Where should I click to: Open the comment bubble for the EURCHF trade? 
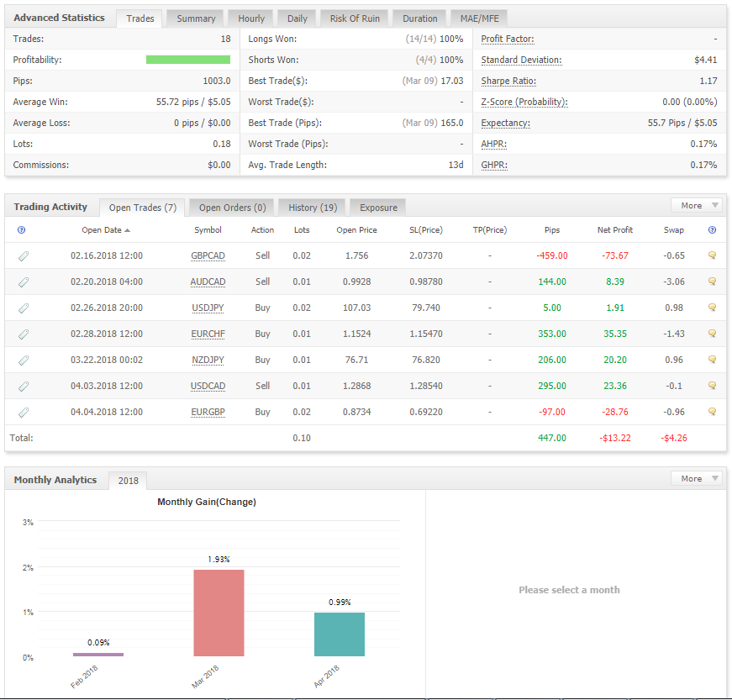712,334
